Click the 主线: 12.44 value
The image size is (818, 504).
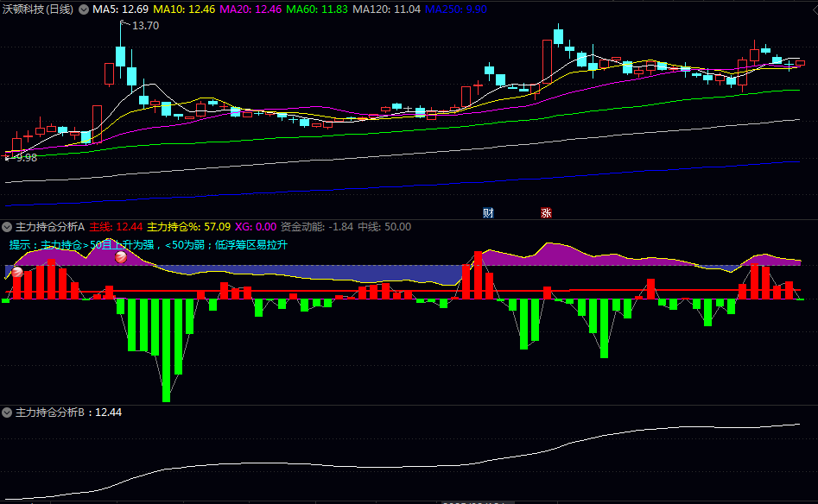(116, 227)
